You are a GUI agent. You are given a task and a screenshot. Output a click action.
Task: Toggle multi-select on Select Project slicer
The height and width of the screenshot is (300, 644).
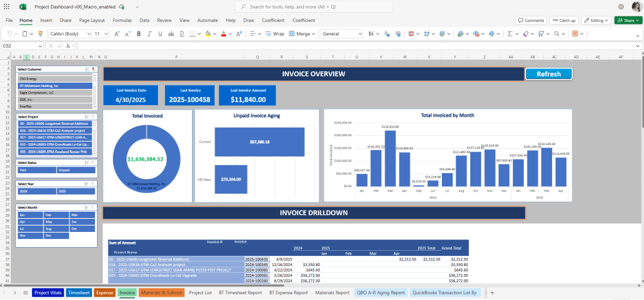point(86,117)
